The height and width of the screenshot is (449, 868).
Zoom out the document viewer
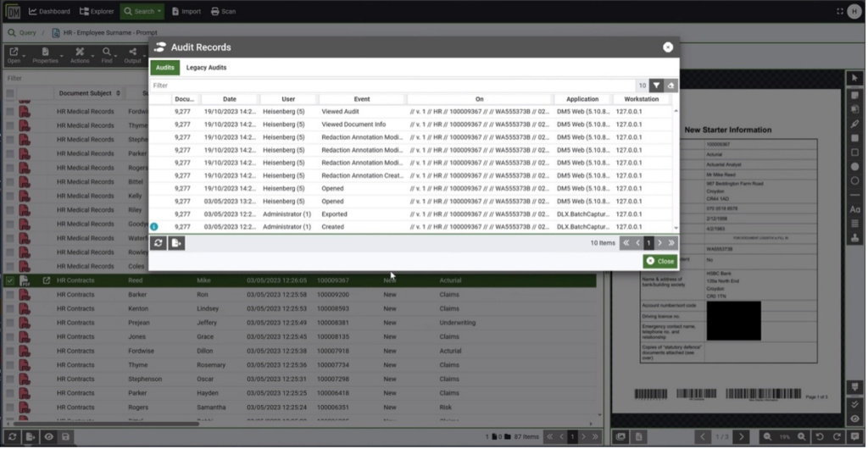click(x=767, y=437)
